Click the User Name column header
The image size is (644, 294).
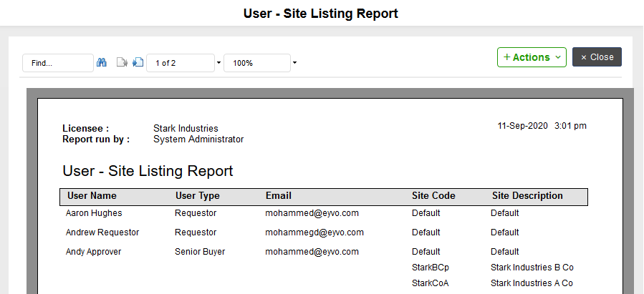pos(92,195)
